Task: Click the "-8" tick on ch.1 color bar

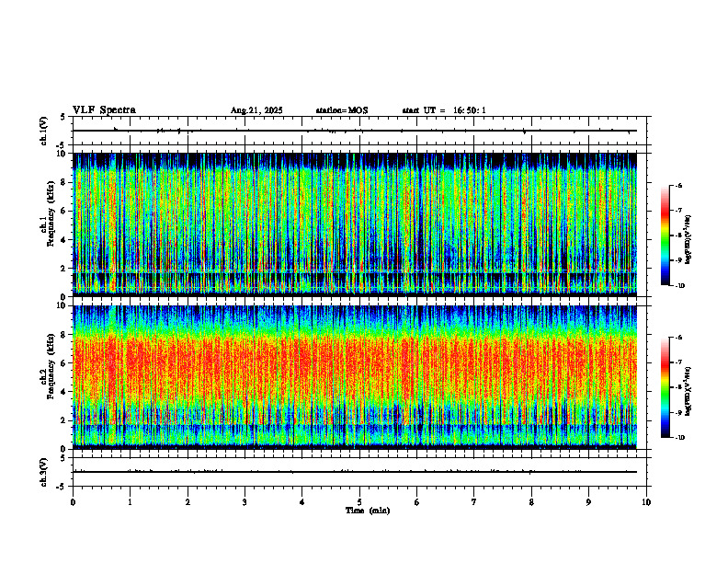Action: pyautogui.click(x=678, y=236)
